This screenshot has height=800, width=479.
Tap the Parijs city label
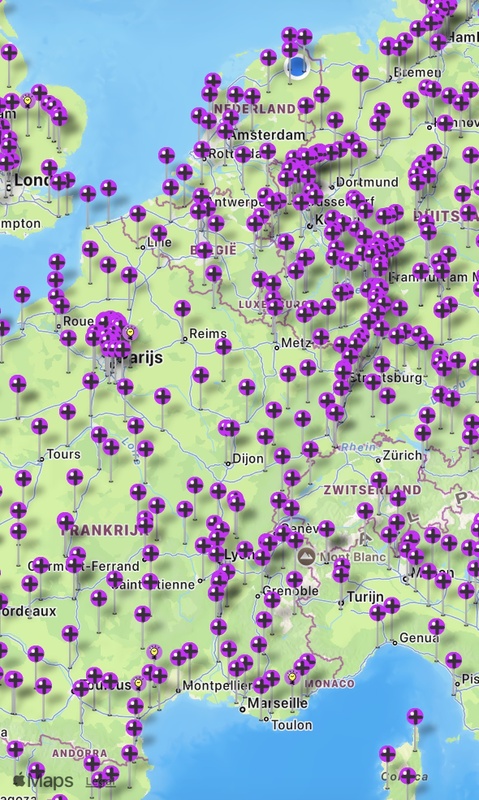pos(141,358)
